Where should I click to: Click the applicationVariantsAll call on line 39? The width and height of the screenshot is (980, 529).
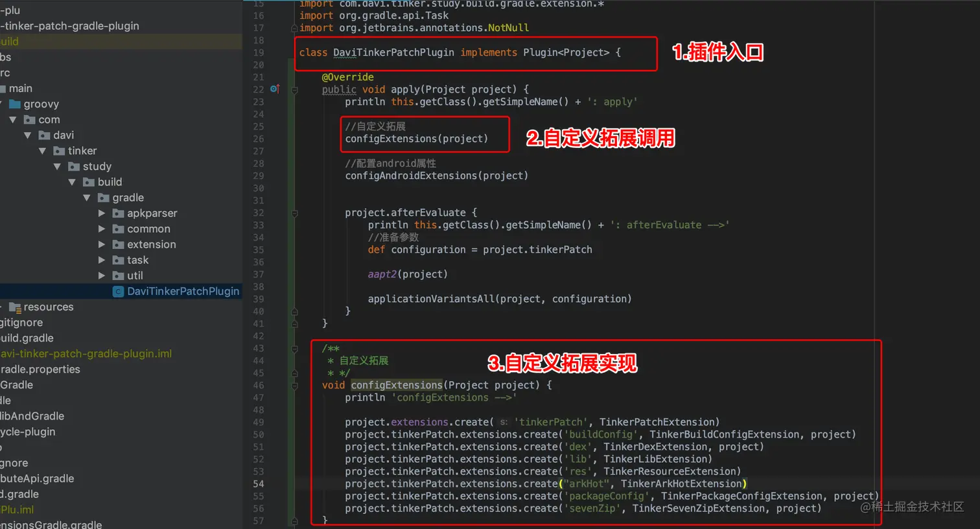[x=500, y=299]
